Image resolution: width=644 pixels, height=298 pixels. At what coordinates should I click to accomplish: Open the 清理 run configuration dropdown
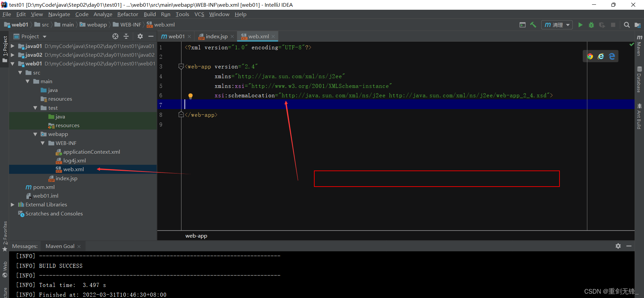557,25
